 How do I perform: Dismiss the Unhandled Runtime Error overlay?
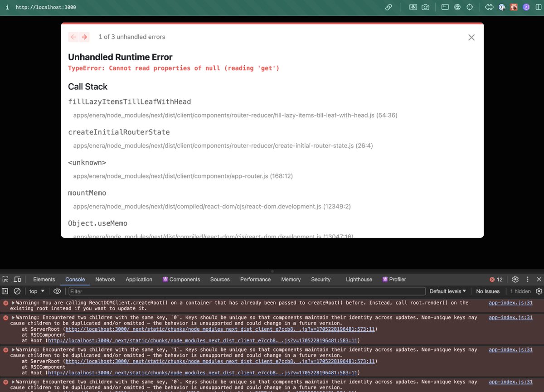click(471, 38)
